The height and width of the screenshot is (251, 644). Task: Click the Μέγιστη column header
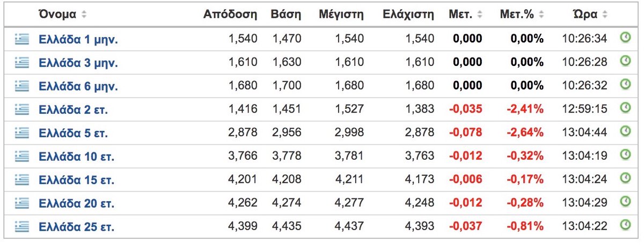341,14
